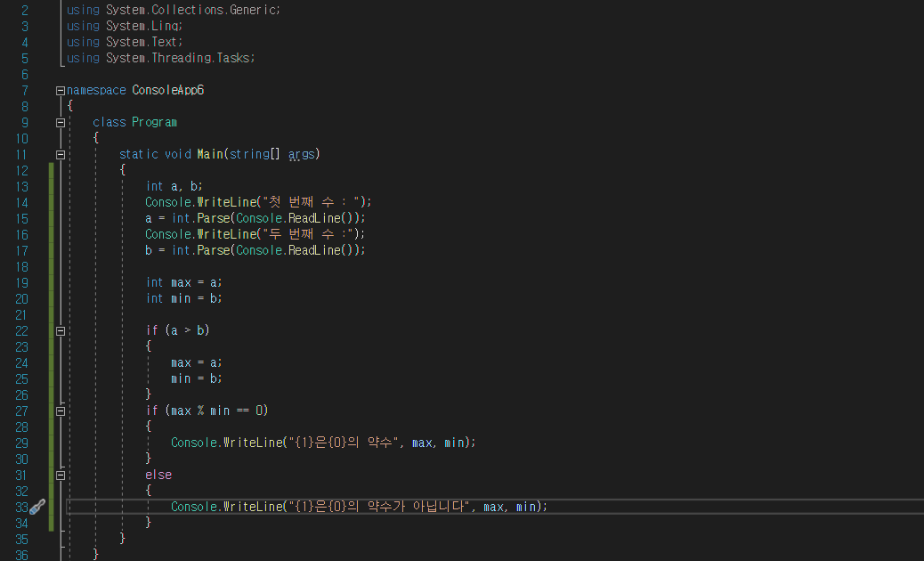Collapse the if (a > b) block
Screen dimensions: 924x561
(x=61, y=331)
